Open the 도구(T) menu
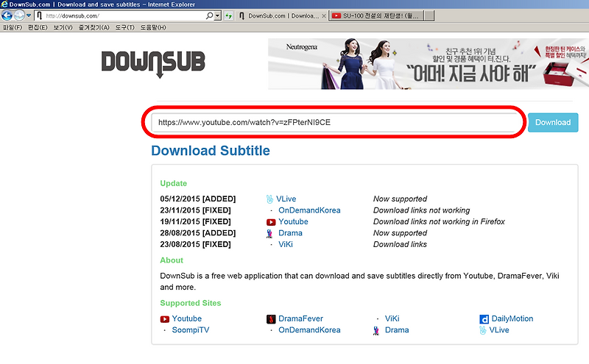Viewport: 589px width, 364px height. [124, 27]
